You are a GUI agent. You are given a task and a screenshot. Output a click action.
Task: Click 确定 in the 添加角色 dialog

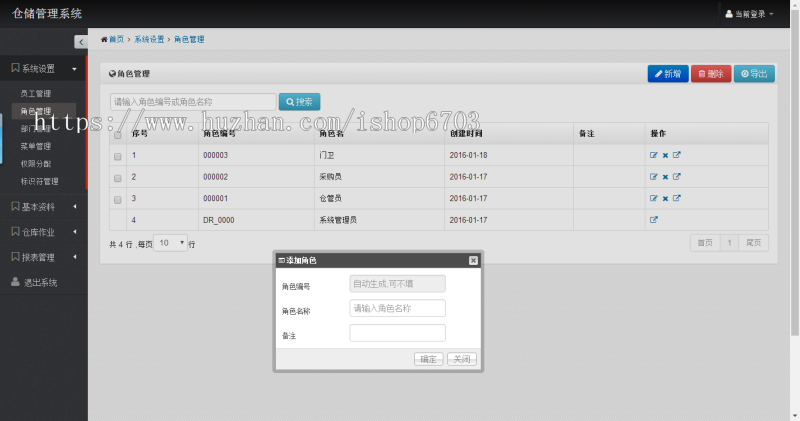point(428,359)
